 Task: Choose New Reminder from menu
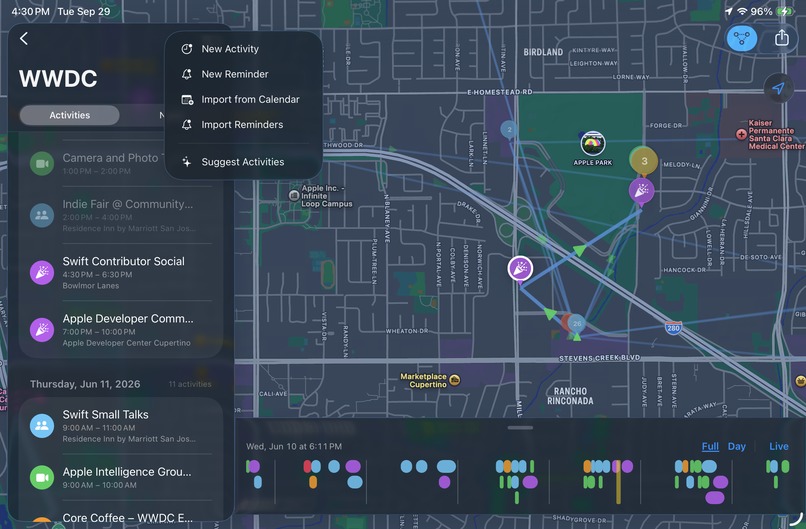[244, 74]
